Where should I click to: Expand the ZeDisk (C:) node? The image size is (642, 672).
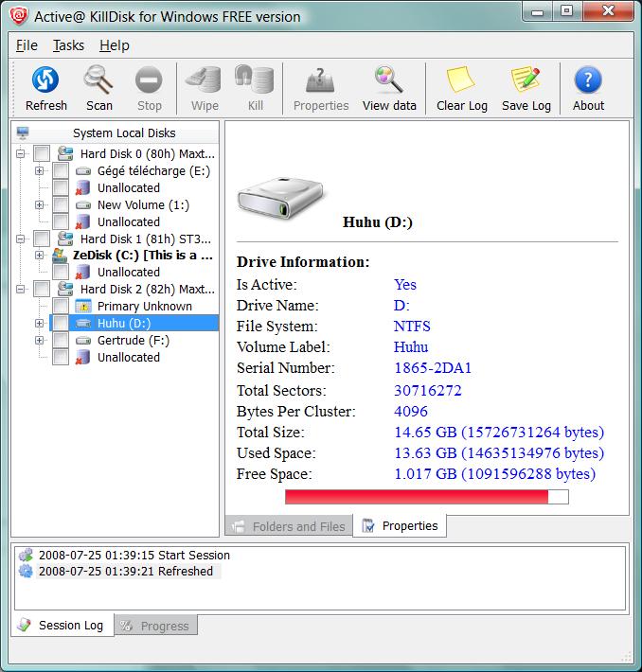(40, 255)
